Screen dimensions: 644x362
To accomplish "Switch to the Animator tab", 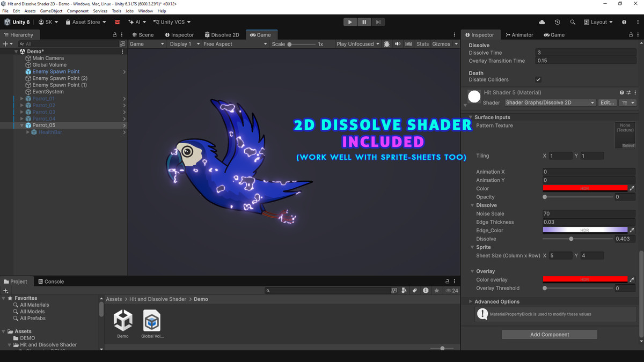I will click(x=519, y=35).
